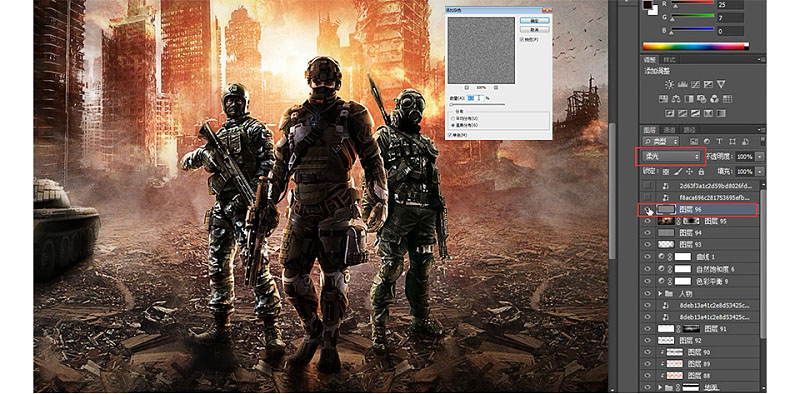Click the Threshold adjustment icon
Screen dimensions: 800x394
[x=695, y=113]
